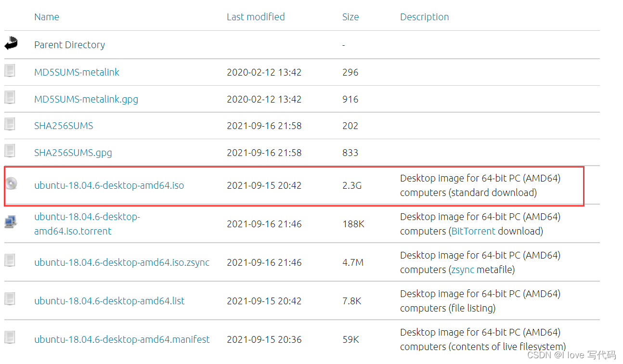Click the Parent Directory back-arrow icon
623x364 pixels.
[x=11, y=44]
